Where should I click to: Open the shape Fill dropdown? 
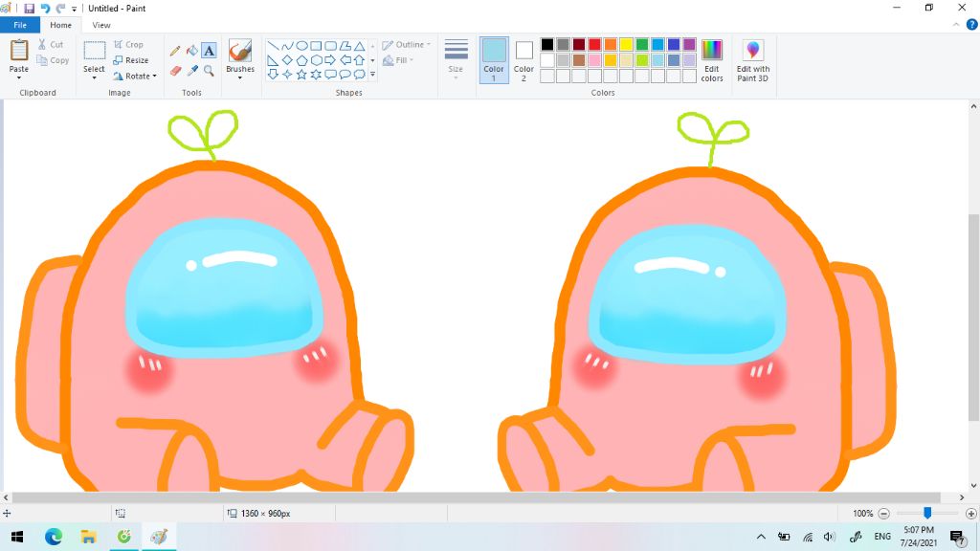398,60
